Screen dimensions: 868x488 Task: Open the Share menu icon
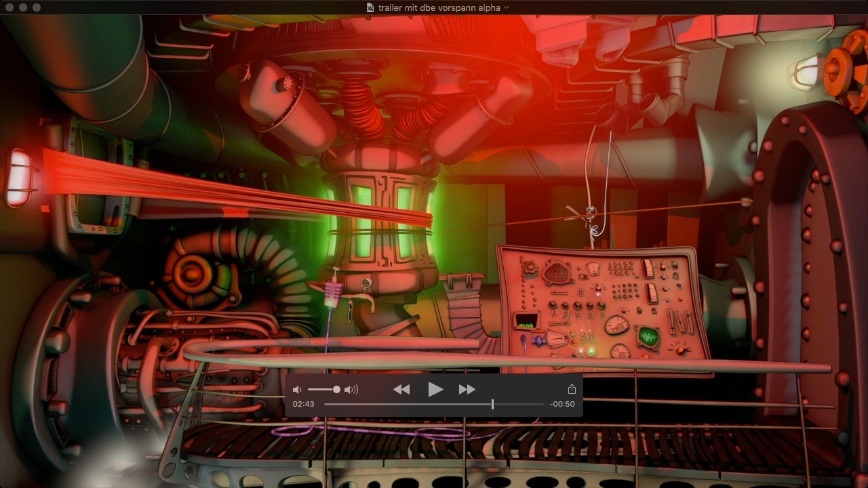coord(572,389)
